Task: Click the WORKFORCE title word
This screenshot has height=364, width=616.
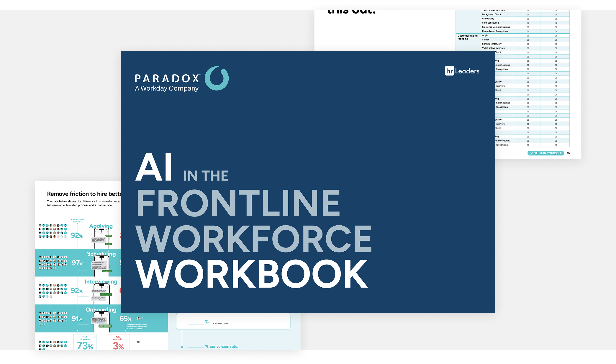Action: point(254,238)
